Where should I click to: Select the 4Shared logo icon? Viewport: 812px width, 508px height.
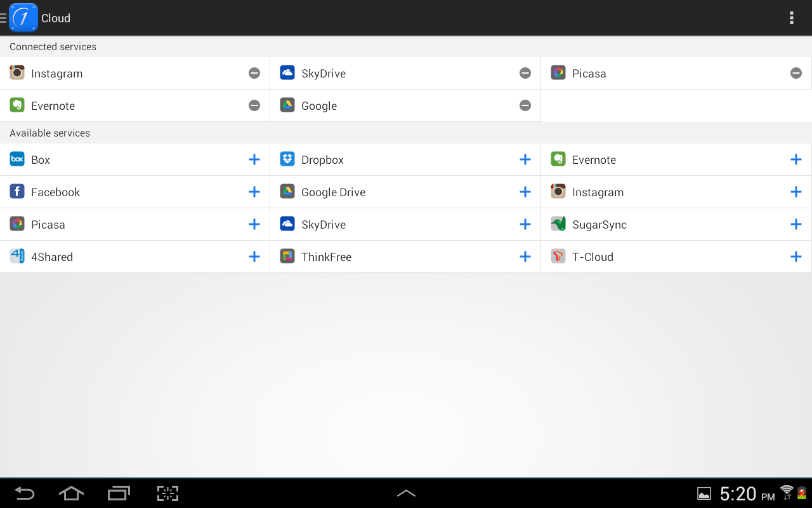click(17, 257)
